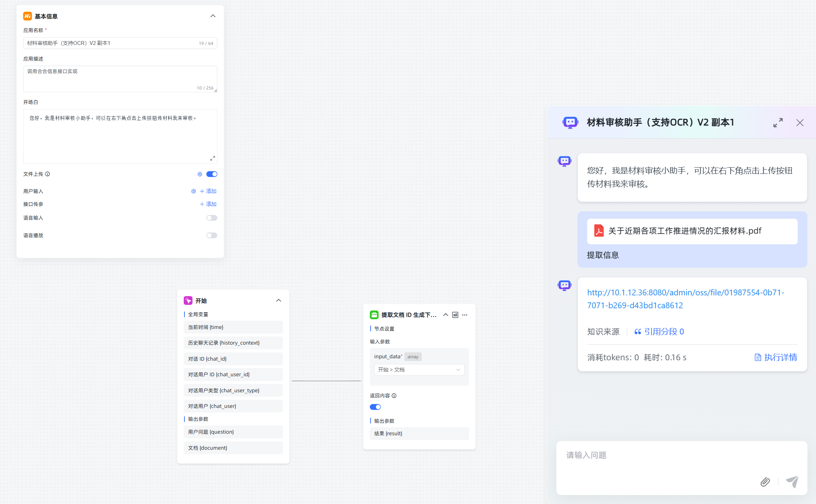Image resolution: width=816 pixels, height=504 pixels.
Task: Open 文件上传 settings gear
Action: coord(200,174)
